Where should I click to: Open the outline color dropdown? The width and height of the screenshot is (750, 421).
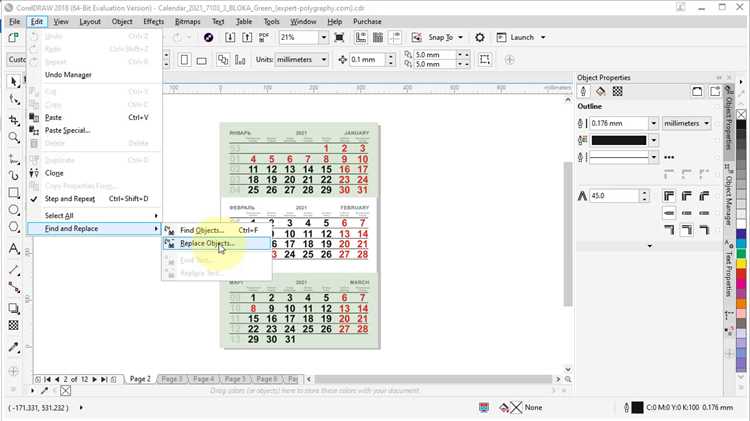(653, 140)
